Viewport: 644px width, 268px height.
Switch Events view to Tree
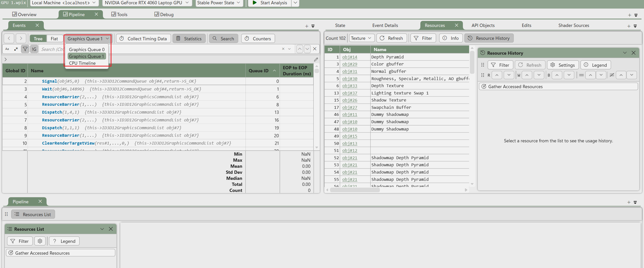(38, 39)
